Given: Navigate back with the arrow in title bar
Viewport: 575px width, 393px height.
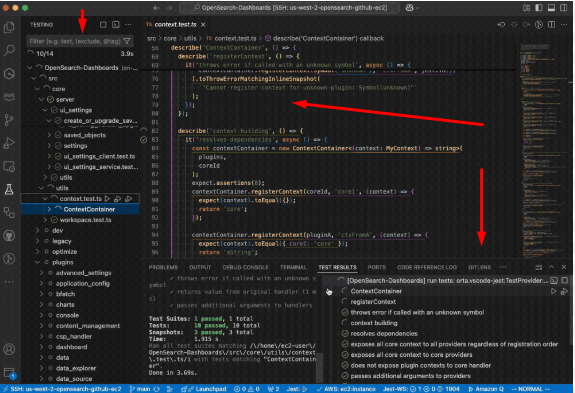Looking at the screenshot, I should pyautogui.click(x=157, y=8).
